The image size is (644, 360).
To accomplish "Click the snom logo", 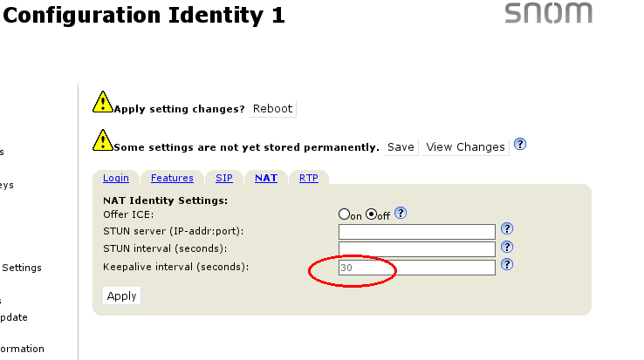I will click(549, 13).
